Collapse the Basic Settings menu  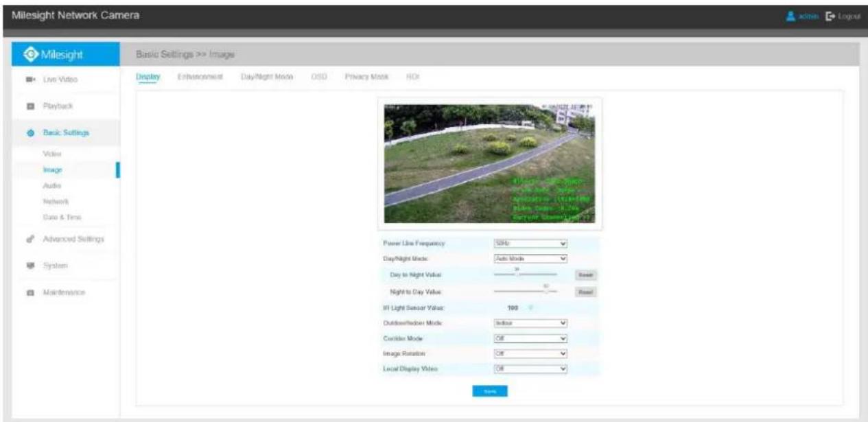(x=66, y=133)
